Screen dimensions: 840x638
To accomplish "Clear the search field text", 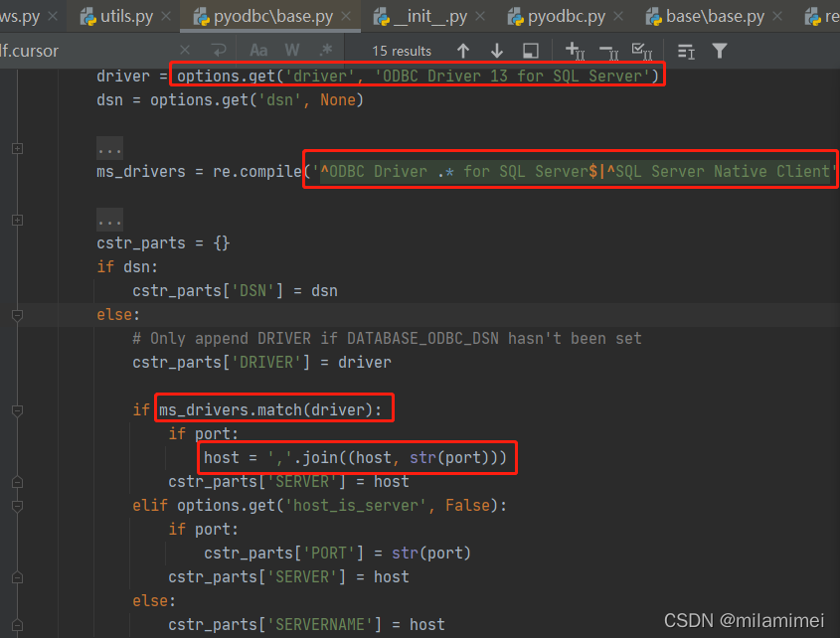I will [x=185, y=50].
